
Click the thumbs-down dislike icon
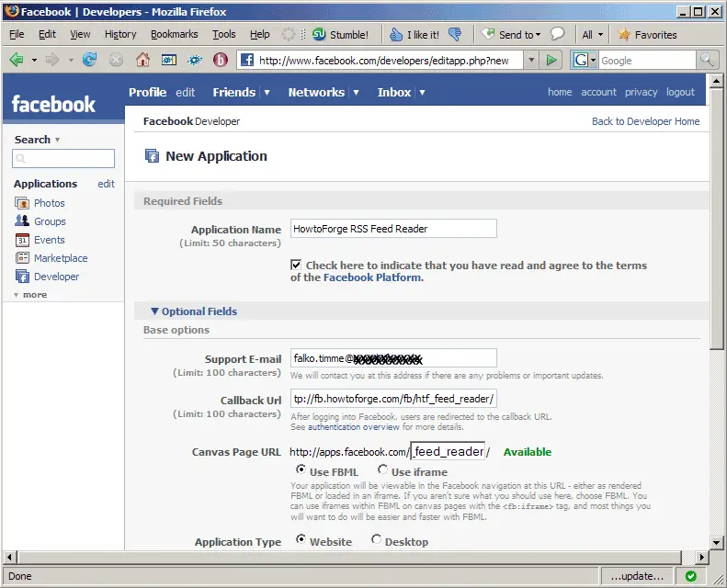[455, 34]
